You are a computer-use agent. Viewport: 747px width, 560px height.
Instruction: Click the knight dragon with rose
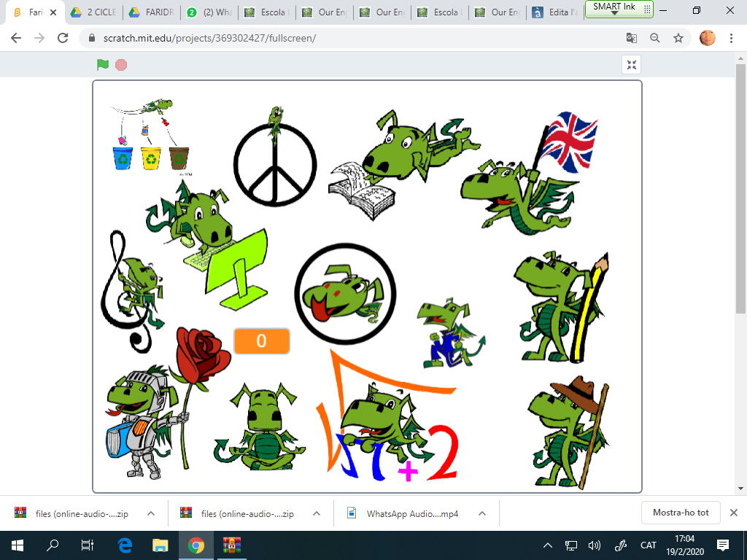[x=142, y=419]
